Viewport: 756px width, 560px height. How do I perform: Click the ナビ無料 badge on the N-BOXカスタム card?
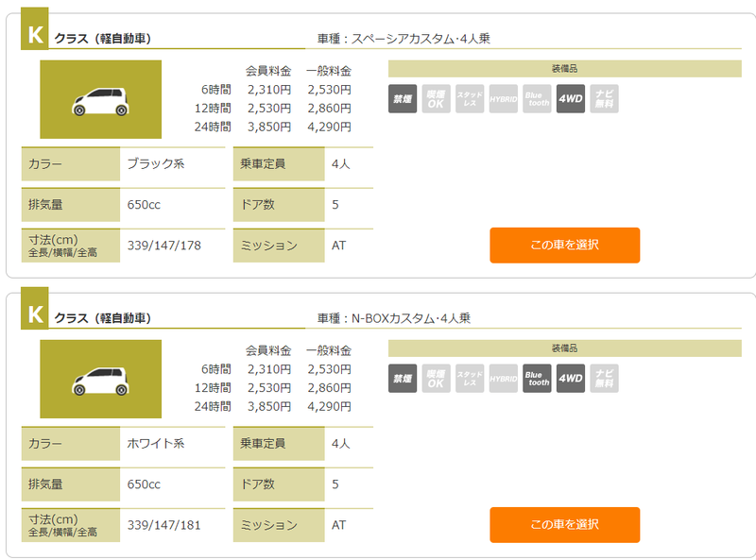[x=604, y=379]
